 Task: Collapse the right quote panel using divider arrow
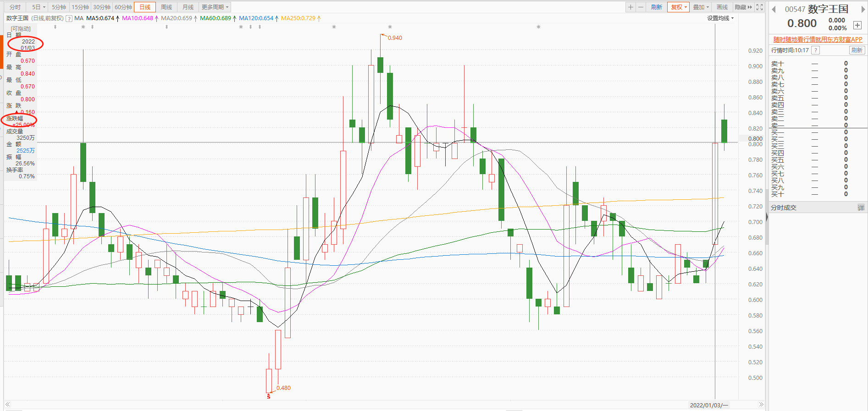[x=767, y=217]
